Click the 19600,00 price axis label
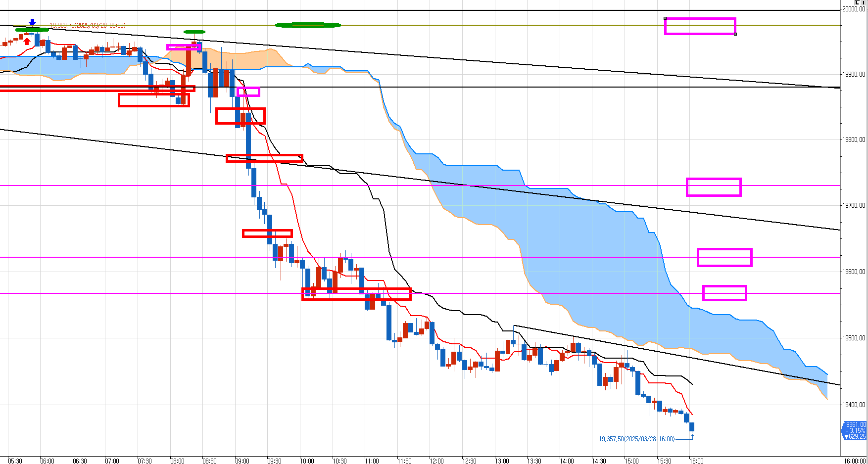The height and width of the screenshot is (464, 868). (x=854, y=272)
